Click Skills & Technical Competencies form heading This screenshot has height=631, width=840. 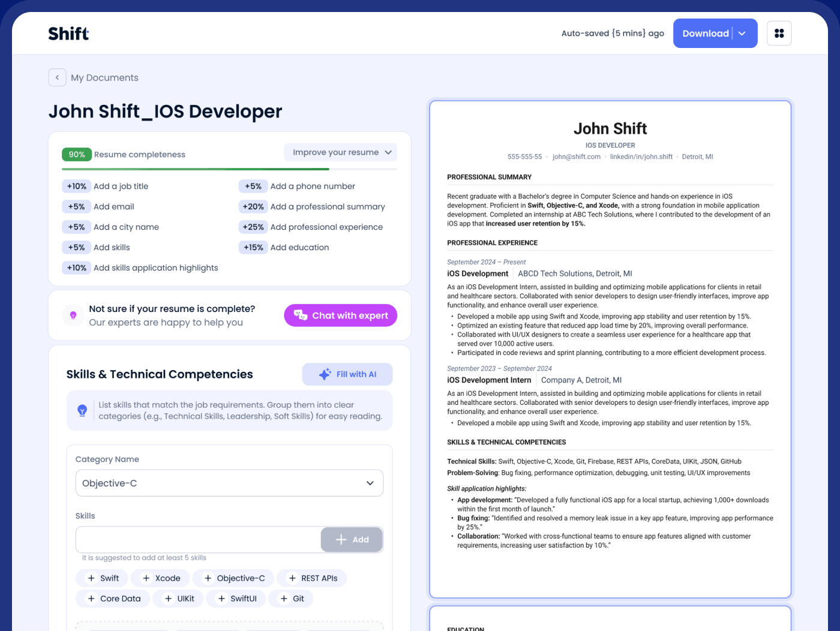pyautogui.click(x=160, y=374)
